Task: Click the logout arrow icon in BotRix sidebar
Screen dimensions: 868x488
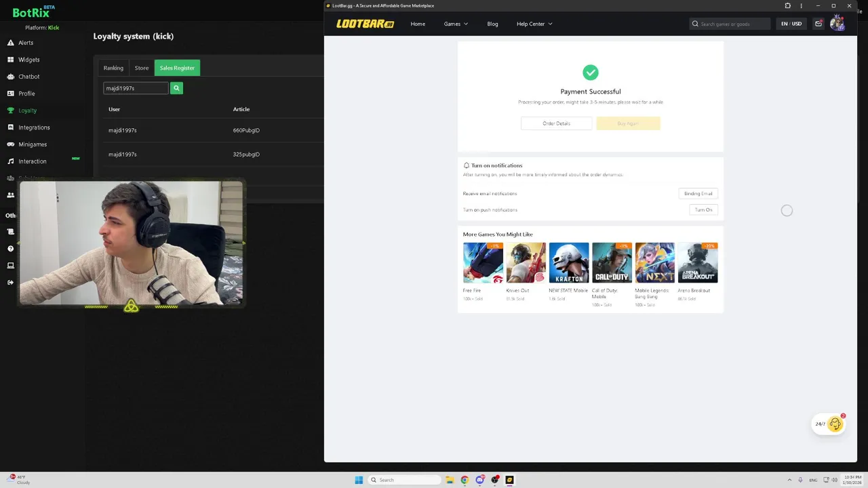Action: click(x=10, y=282)
